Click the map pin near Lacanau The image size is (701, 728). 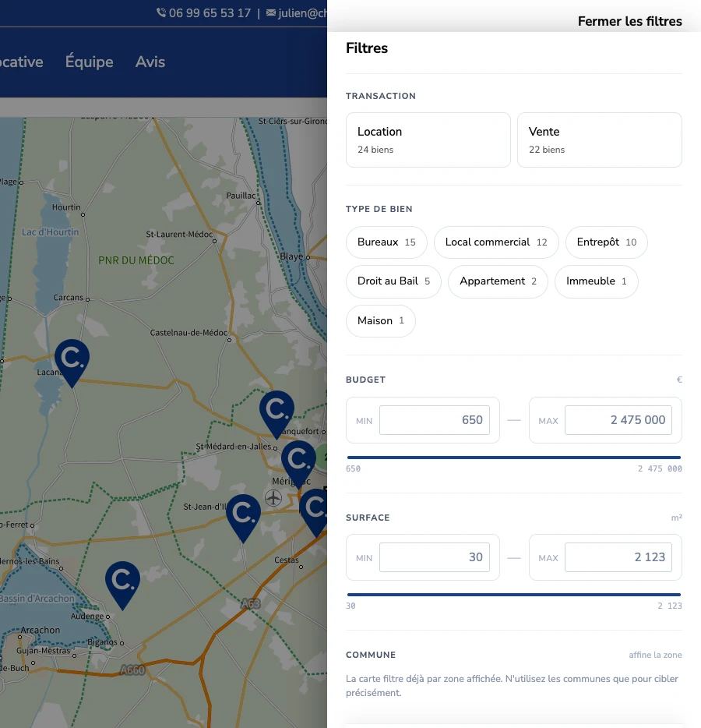(72, 363)
